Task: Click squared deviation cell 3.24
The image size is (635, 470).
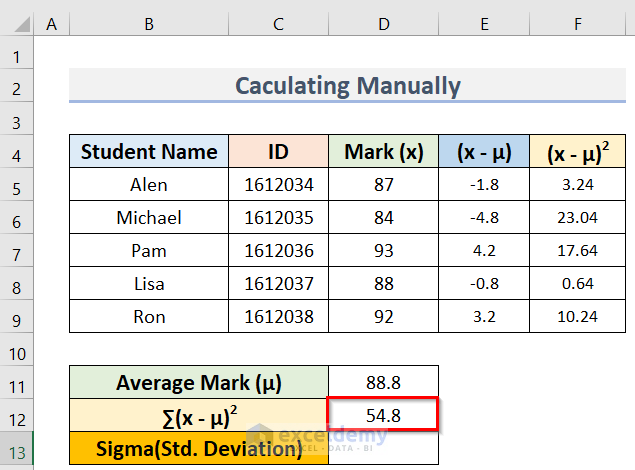Action: point(577,185)
